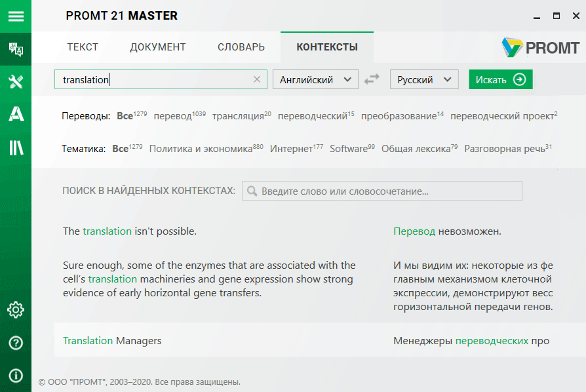
Task: Select Все under Тематика
Action: tap(127, 148)
